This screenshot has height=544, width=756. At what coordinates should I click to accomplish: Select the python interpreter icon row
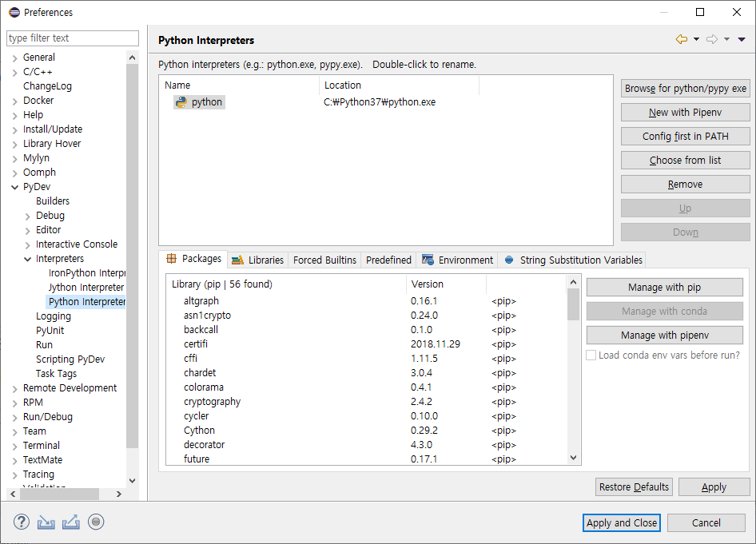coord(199,102)
